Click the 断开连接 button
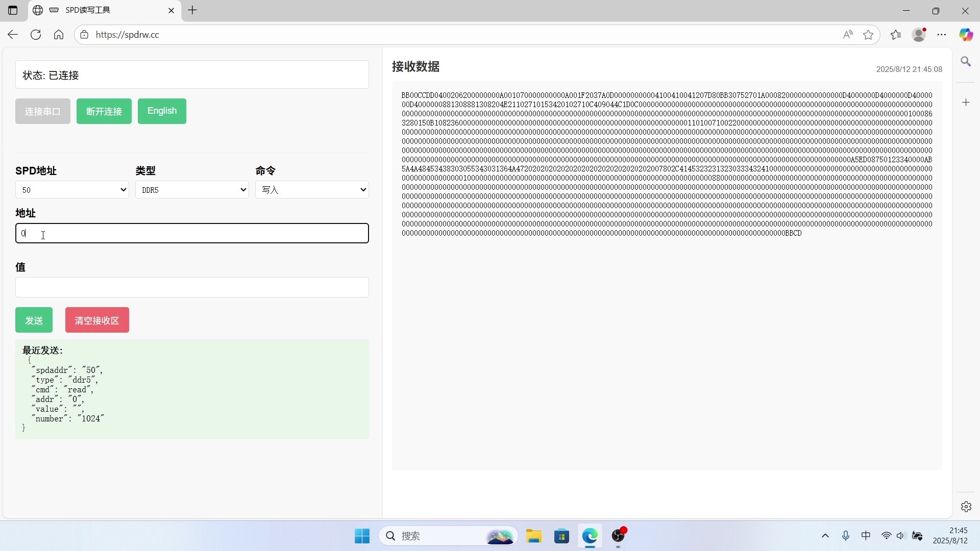This screenshot has height=551, width=980. pos(104,111)
